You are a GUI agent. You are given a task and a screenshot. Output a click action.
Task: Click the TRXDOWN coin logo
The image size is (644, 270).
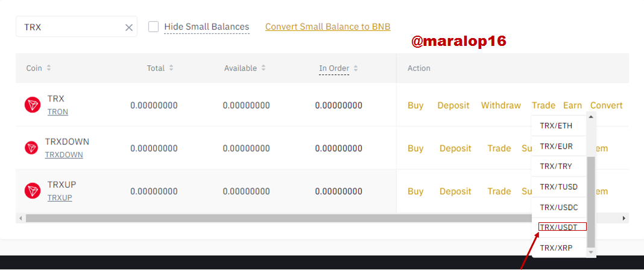pos(31,148)
